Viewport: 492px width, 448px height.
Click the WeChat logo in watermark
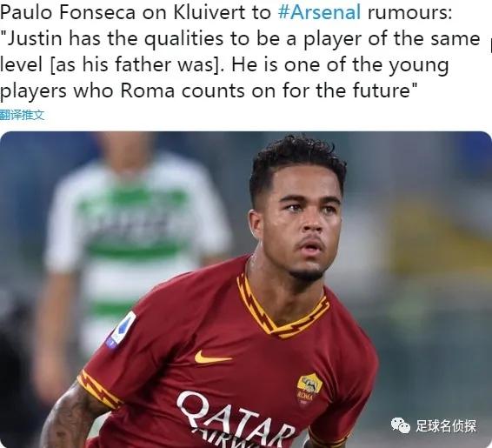coord(401,425)
